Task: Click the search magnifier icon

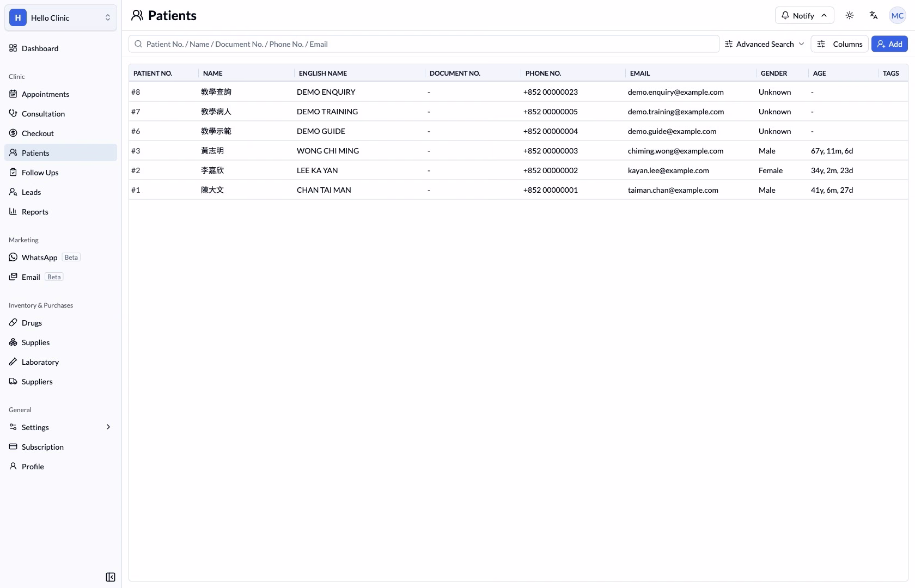Action: (x=138, y=44)
